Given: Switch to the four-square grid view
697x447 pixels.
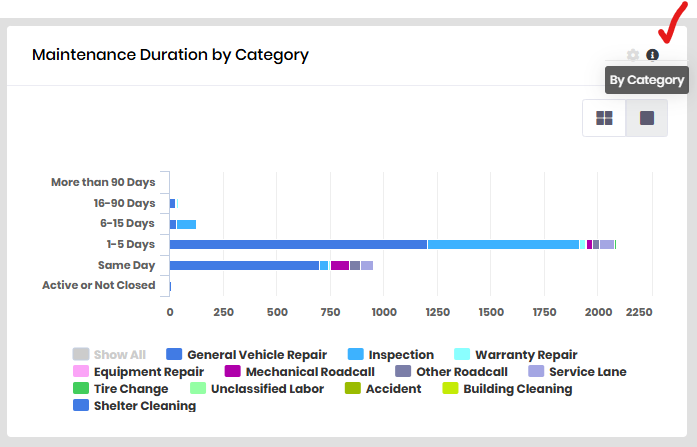Looking at the screenshot, I should [604, 118].
